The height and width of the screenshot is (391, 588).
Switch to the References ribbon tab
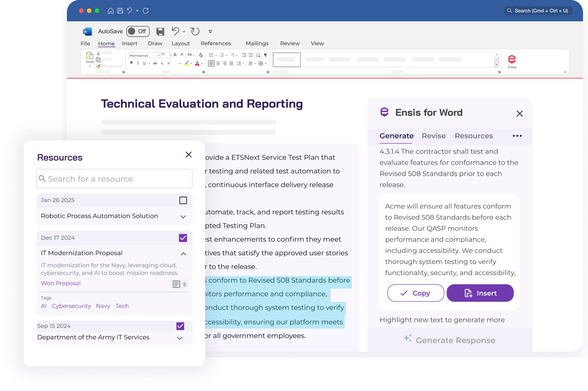point(216,43)
